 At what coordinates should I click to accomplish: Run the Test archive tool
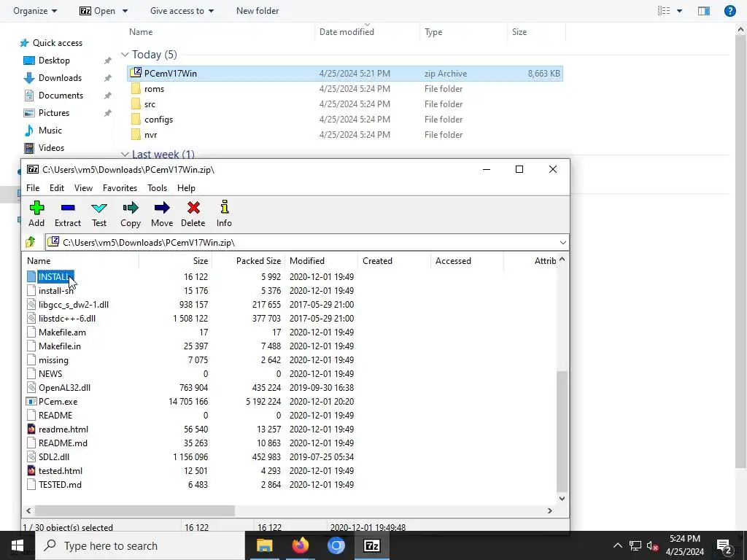(99, 214)
